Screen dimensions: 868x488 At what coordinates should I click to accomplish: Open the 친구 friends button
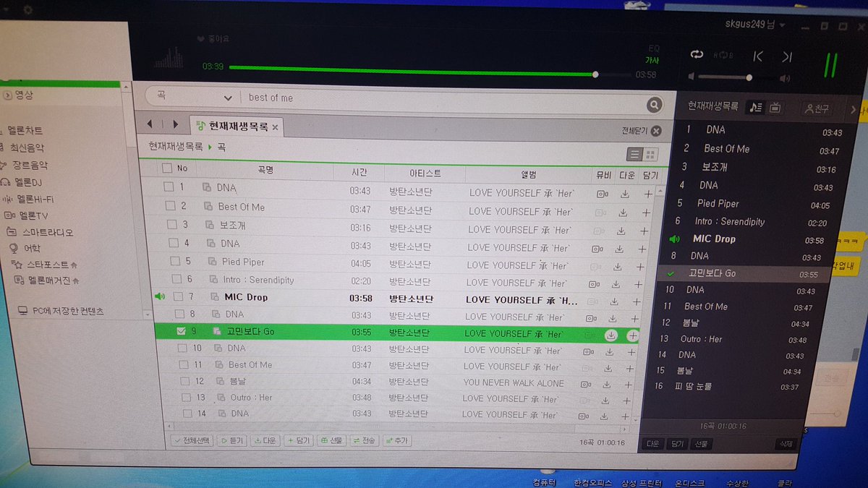click(815, 109)
